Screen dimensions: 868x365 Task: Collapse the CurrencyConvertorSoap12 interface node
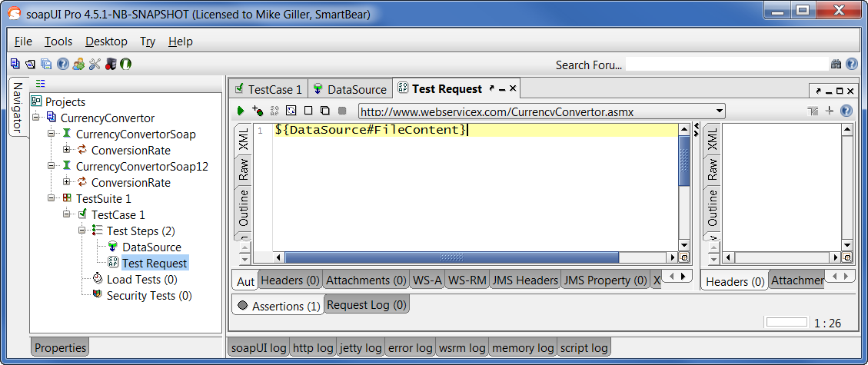52,165
